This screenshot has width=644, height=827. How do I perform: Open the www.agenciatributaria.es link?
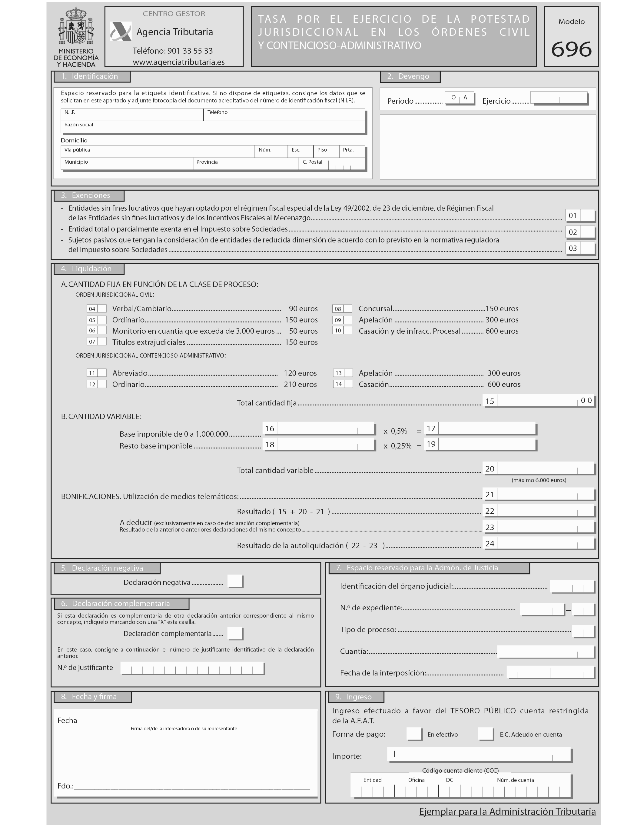point(179,62)
